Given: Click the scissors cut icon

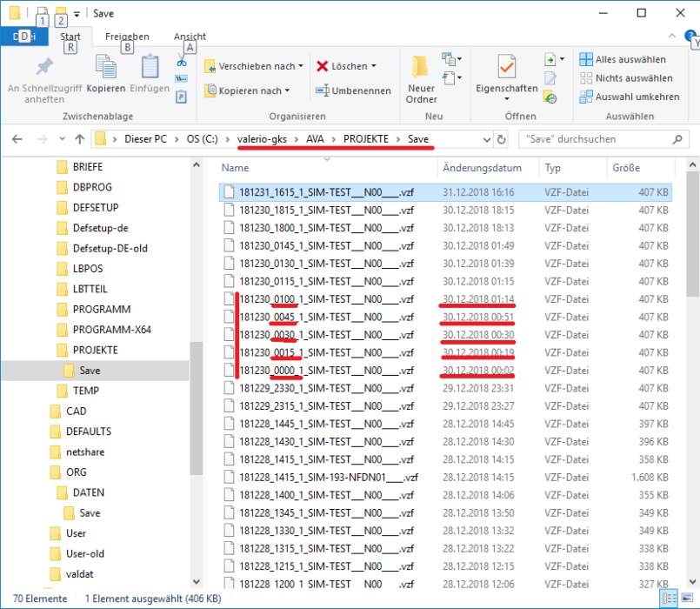Looking at the screenshot, I should [x=182, y=61].
